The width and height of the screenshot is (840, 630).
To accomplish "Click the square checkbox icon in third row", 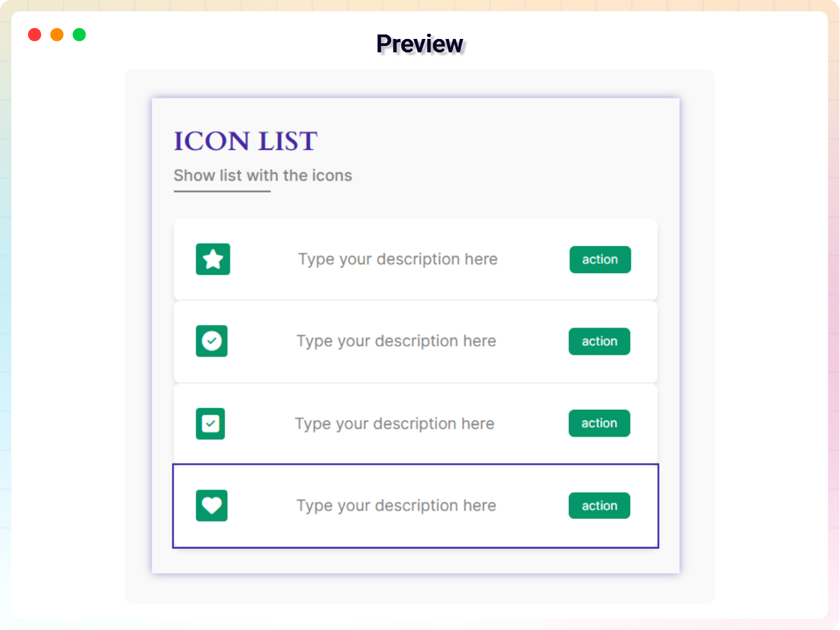I will click(x=210, y=423).
